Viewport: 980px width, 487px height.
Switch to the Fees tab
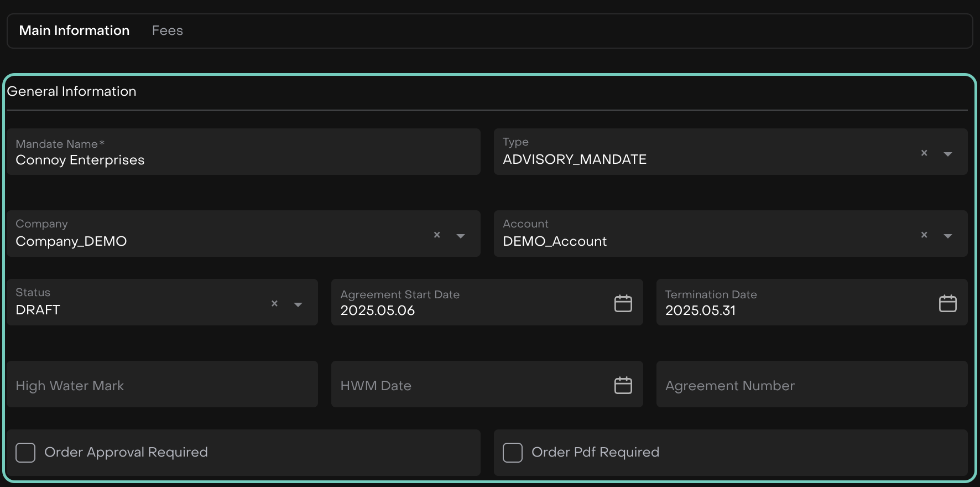[x=167, y=30]
